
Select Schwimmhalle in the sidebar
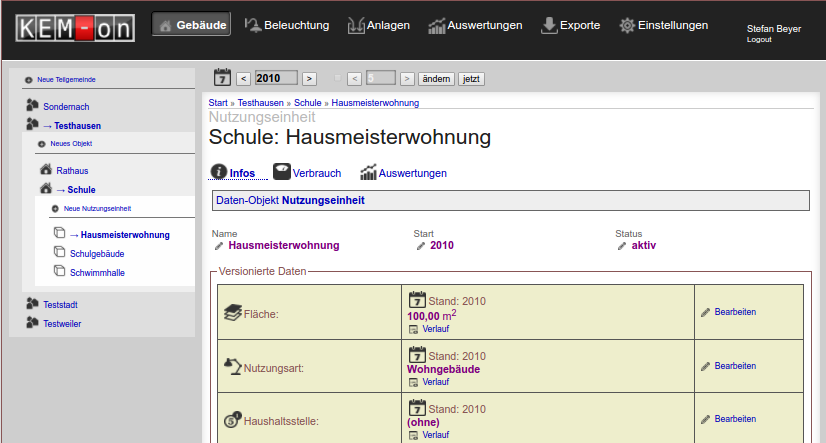(97, 273)
